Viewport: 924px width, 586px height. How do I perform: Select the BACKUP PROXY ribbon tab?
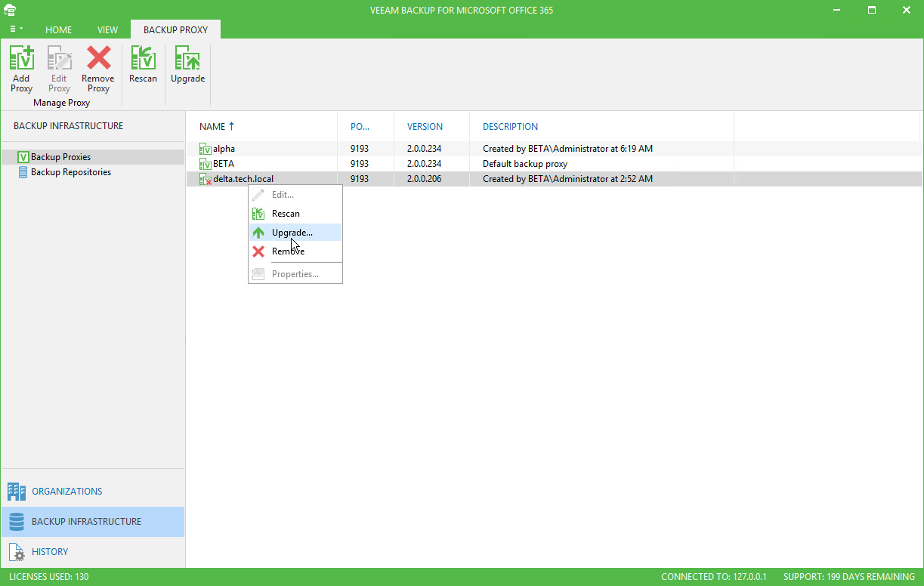(175, 30)
